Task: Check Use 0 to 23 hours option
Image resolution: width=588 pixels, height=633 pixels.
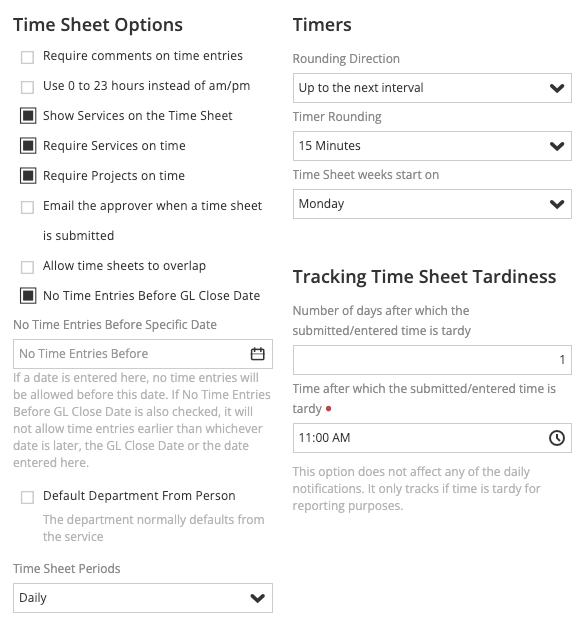Action: click(27, 87)
